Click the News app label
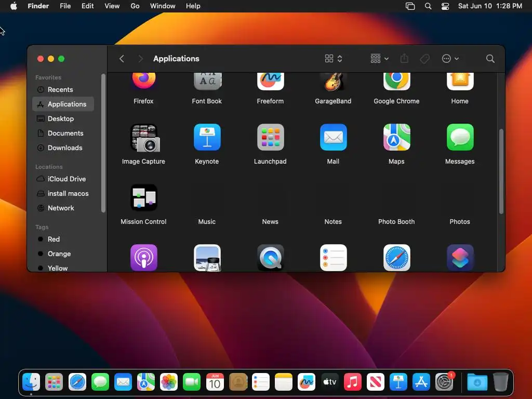Viewport: 532px width, 399px height. tap(270, 221)
